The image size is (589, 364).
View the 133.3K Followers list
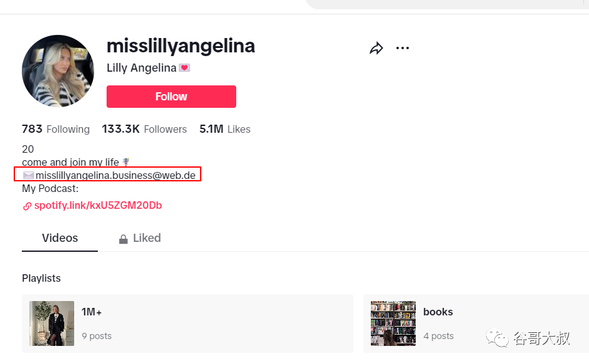coord(144,130)
